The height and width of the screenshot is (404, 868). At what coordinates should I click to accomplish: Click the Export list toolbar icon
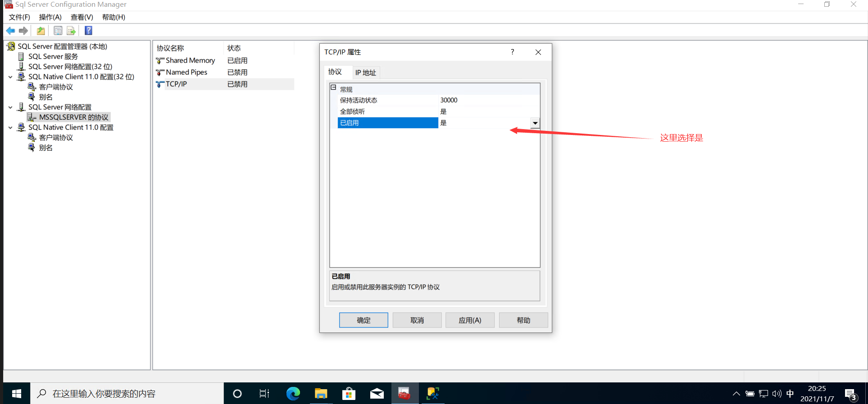point(71,31)
